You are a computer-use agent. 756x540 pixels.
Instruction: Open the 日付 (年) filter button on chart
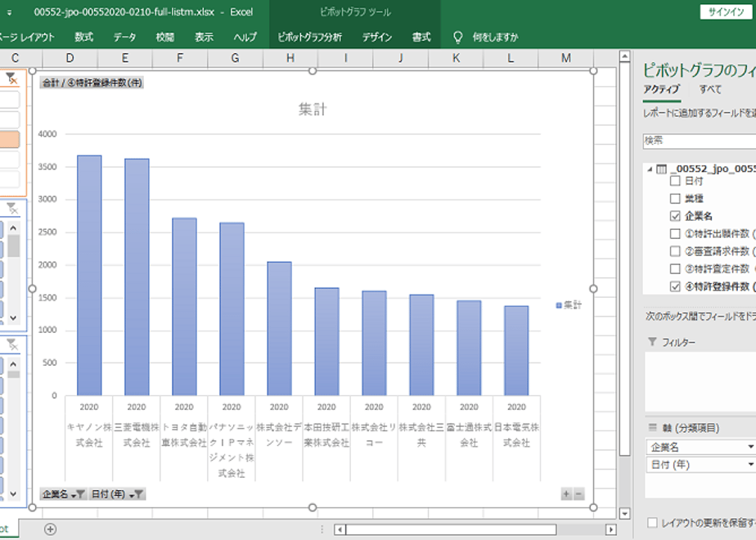coord(117,494)
